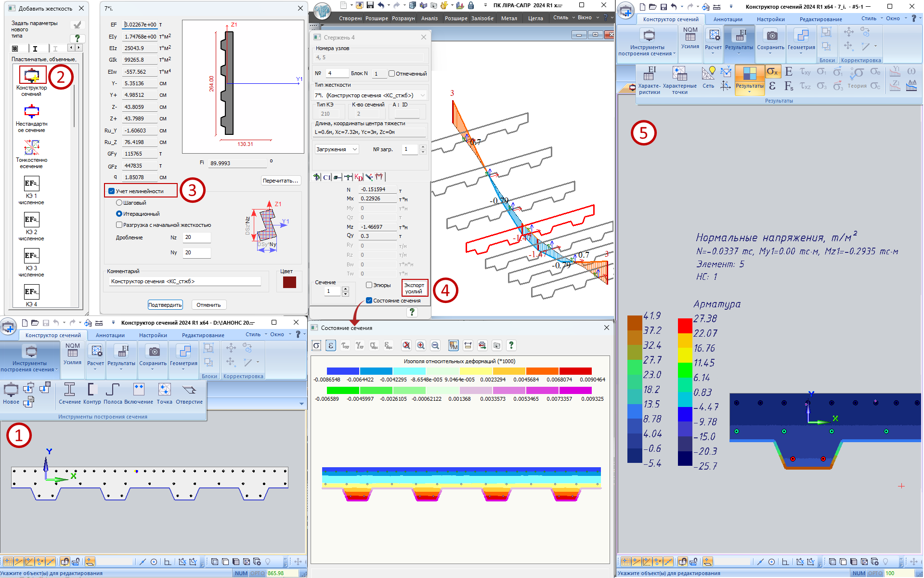
Task: Click the Сеть mesh icon
Action: tap(708, 74)
